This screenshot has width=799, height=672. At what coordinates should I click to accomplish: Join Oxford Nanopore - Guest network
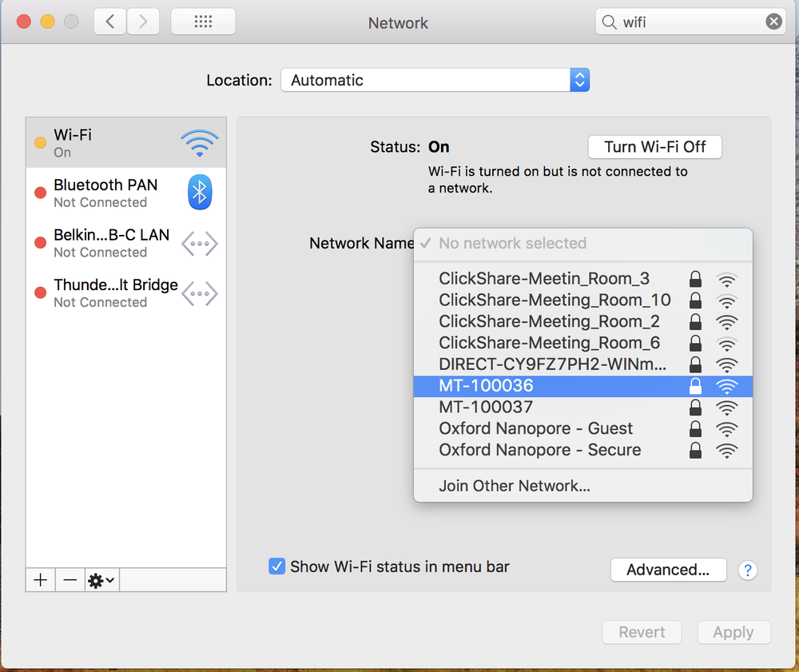583,428
